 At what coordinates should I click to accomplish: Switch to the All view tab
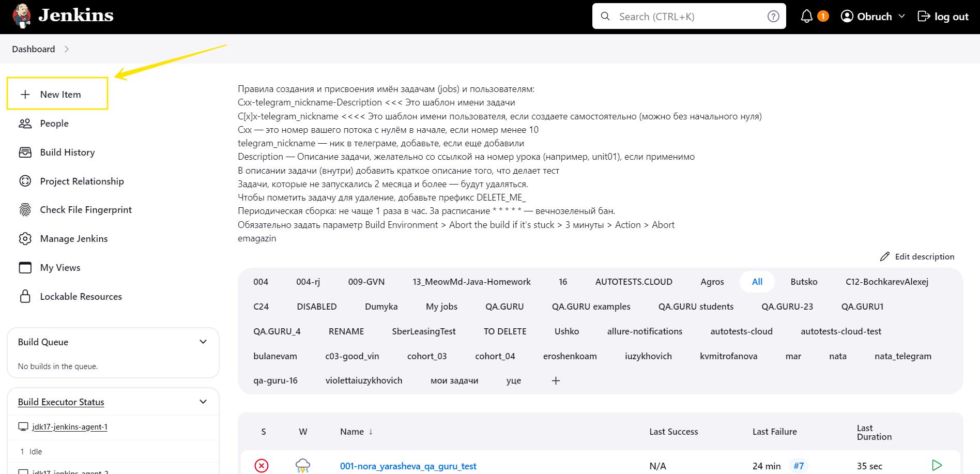point(757,282)
